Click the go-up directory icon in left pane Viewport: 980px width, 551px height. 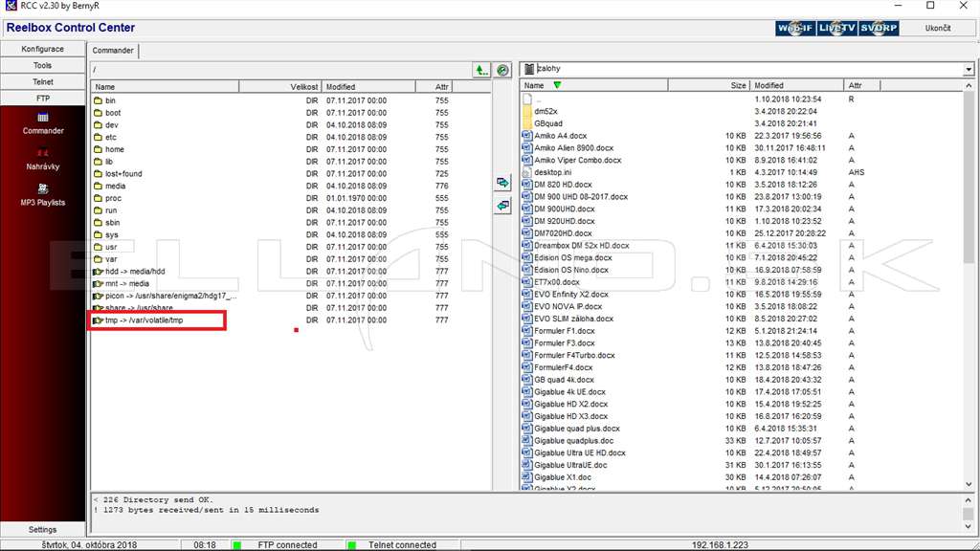tap(481, 70)
